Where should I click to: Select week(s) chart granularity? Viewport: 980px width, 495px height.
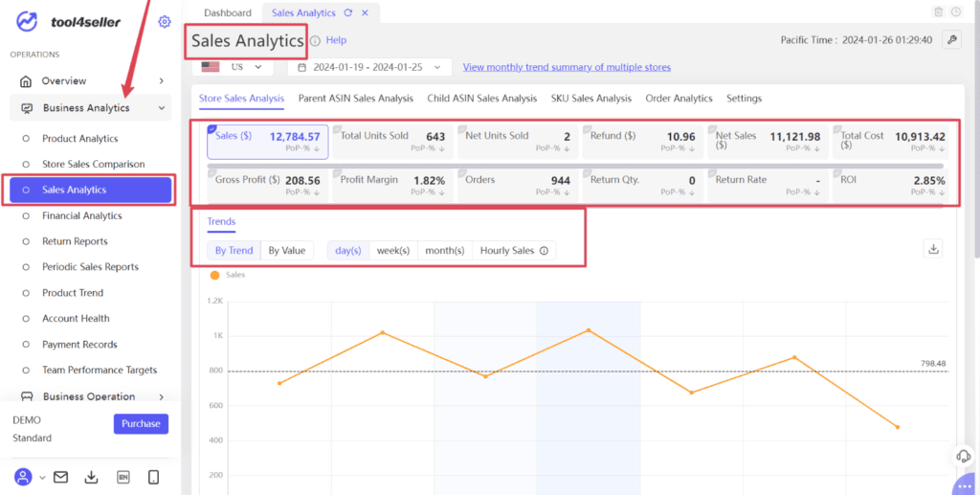[x=393, y=251]
